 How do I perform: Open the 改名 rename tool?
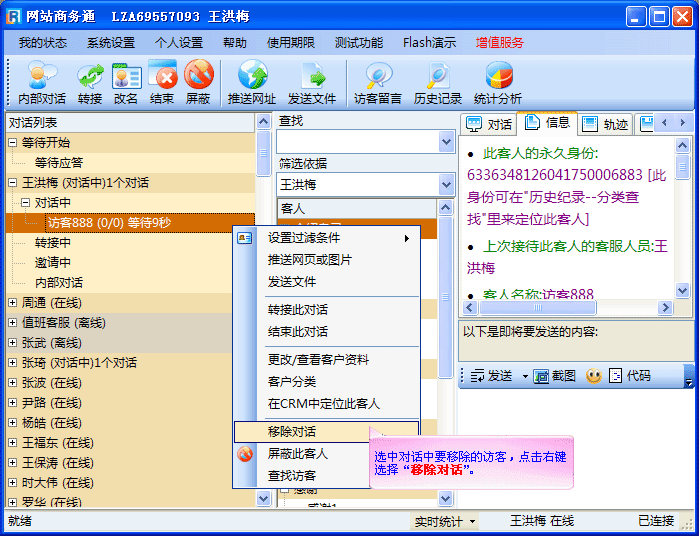tap(126, 82)
